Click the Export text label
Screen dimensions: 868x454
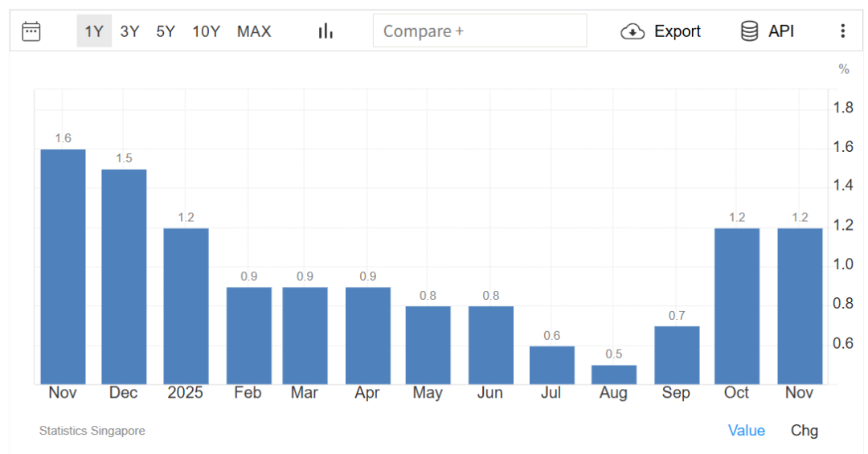677,31
